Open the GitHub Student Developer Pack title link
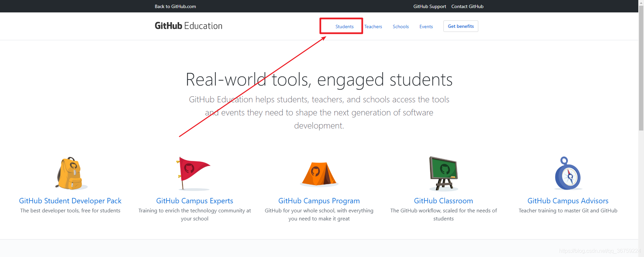Screen dimensions: 644x257 coord(70,201)
